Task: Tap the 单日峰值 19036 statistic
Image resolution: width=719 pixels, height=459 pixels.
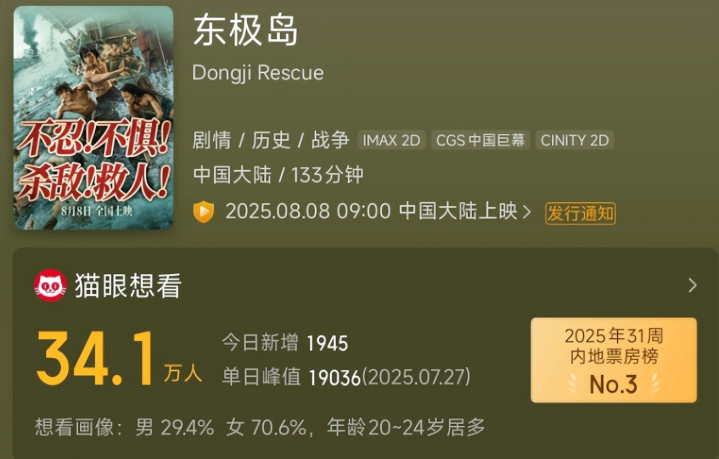Action: coord(346,377)
